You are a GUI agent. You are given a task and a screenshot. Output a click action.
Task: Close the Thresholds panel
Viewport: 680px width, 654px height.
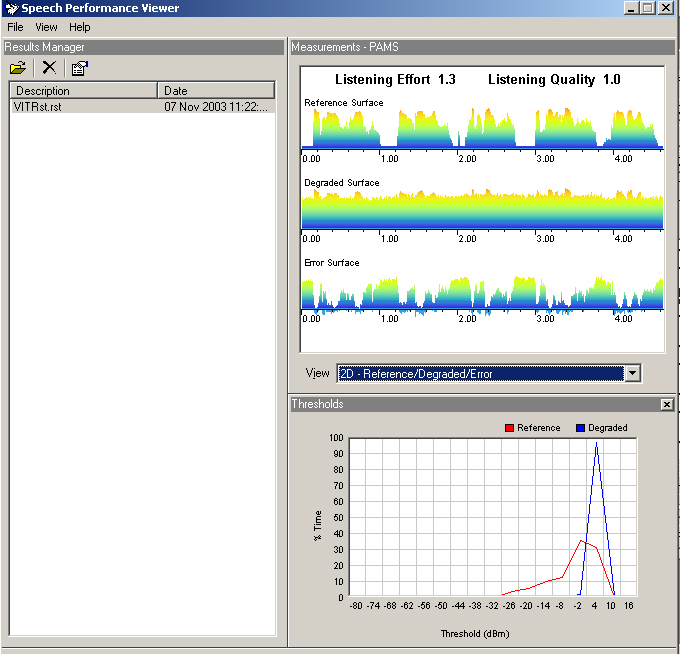pos(667,404)
